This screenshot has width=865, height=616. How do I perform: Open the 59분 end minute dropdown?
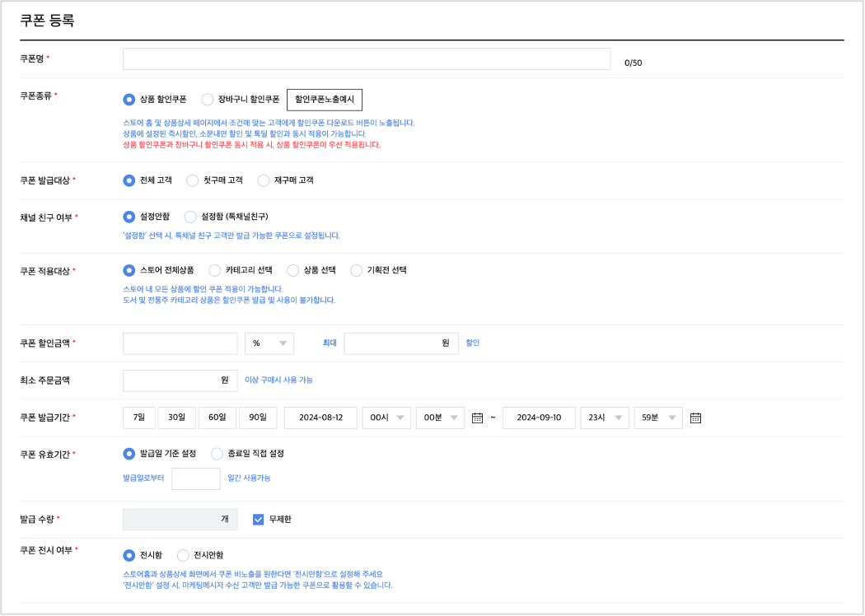(x=657, y=418)
